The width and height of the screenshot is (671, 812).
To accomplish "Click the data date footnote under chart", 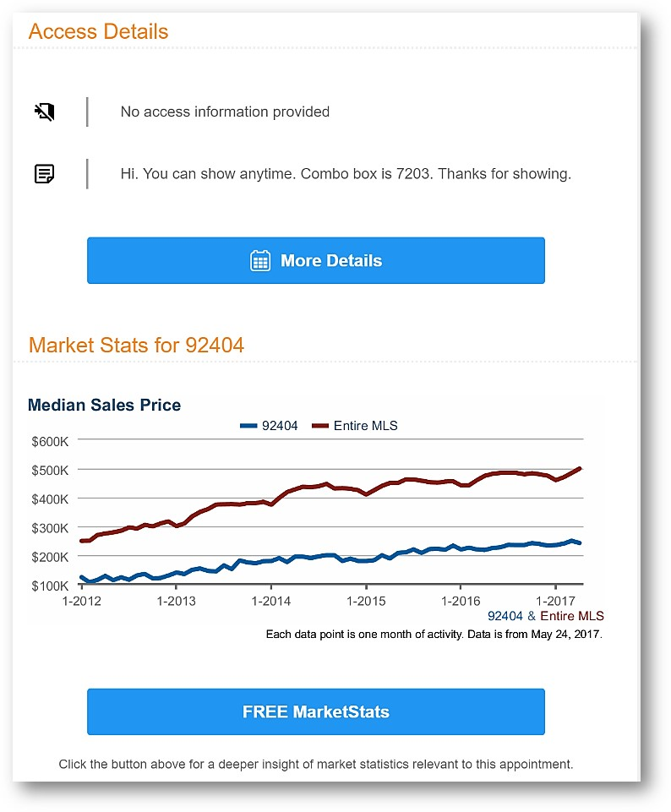I will tap(434, 634).
